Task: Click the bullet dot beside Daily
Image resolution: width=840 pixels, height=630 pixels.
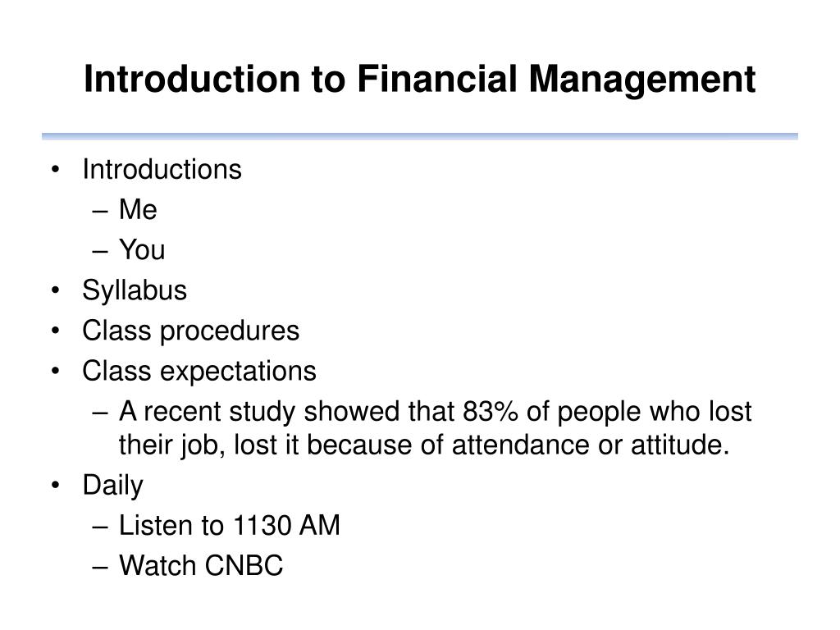Action: [56, 486]
